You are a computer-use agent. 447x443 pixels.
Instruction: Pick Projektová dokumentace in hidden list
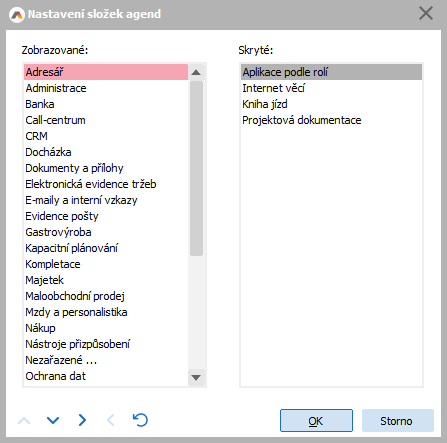tap(331, 120)
